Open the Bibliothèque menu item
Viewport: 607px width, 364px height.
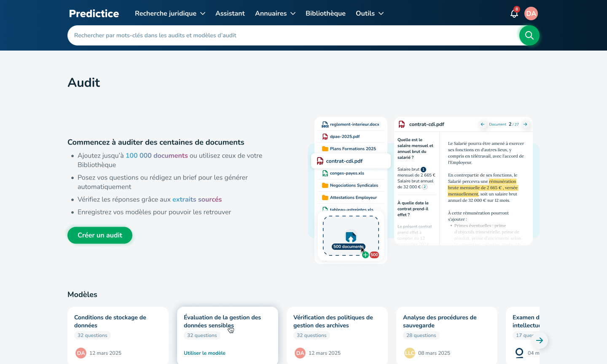click(x=325, y=13)
